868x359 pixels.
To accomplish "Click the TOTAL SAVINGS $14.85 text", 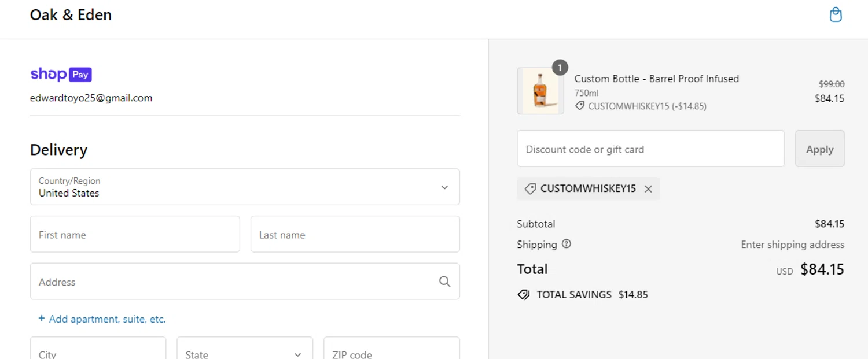I will tap(592, 295).
